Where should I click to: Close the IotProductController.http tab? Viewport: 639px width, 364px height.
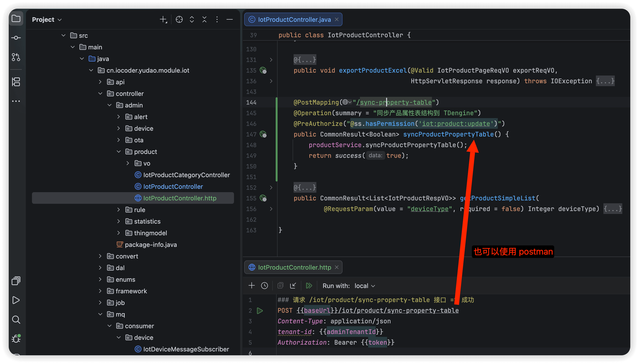[x=337, y=267]
